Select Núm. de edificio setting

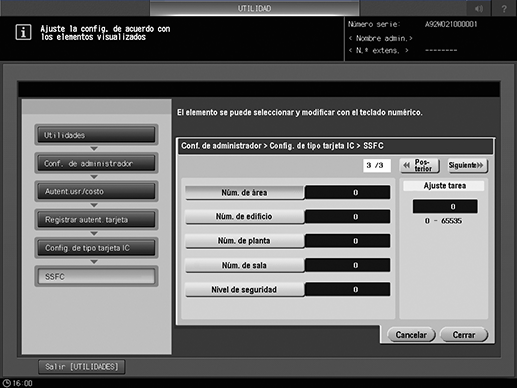tap(244, 217)
